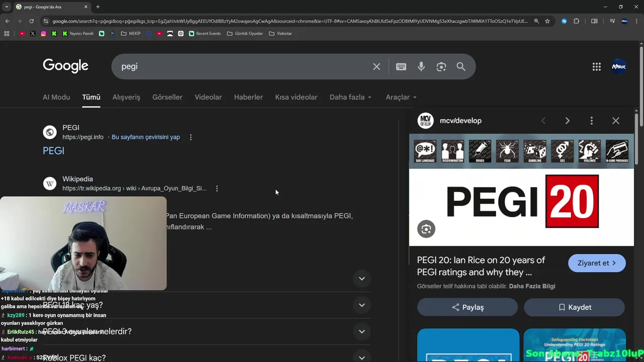Open the Shazam extension

click(564, 21)
